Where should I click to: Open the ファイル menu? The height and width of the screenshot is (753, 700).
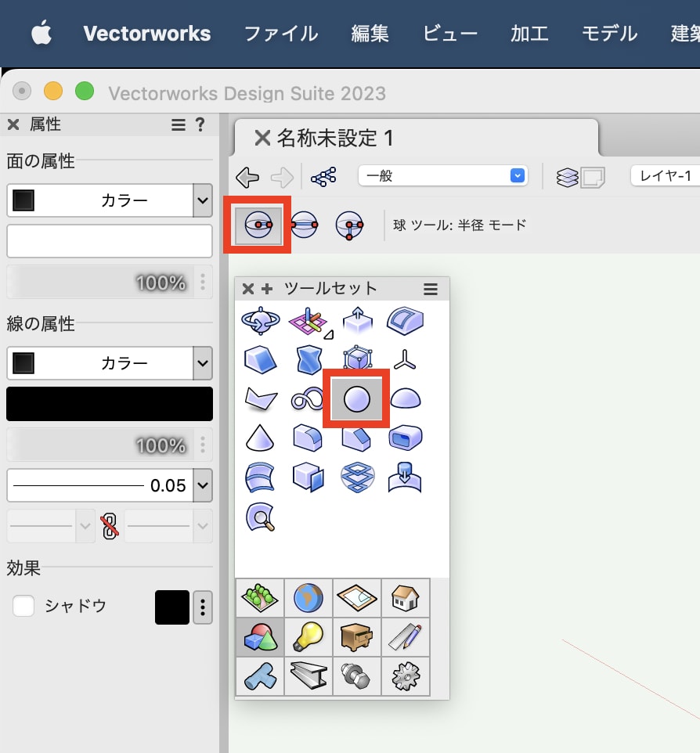(280, 34)
